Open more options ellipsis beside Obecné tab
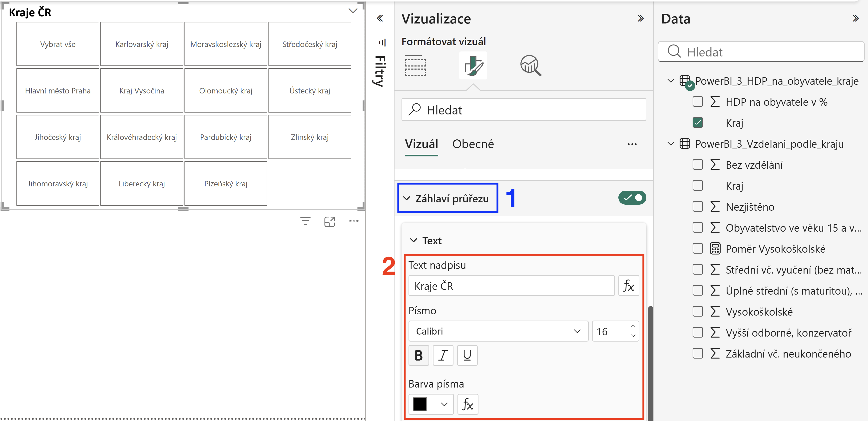The width and height of the screenshot is (868, 421). [x=632, y=144]
